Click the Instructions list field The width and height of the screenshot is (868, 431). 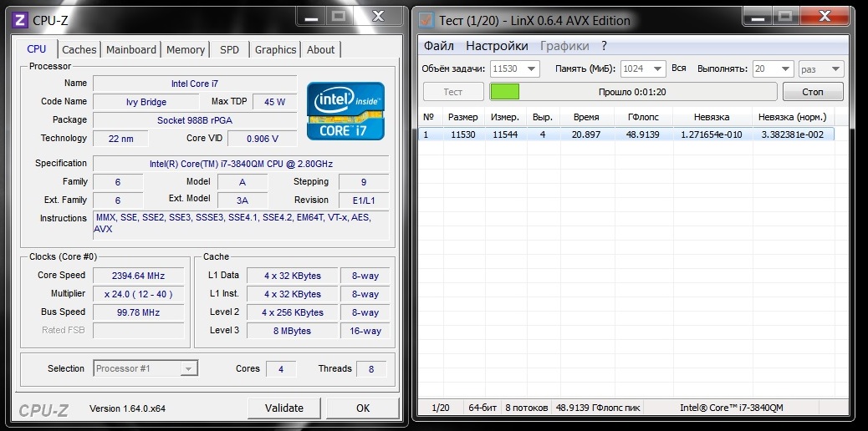click(241, 224)
